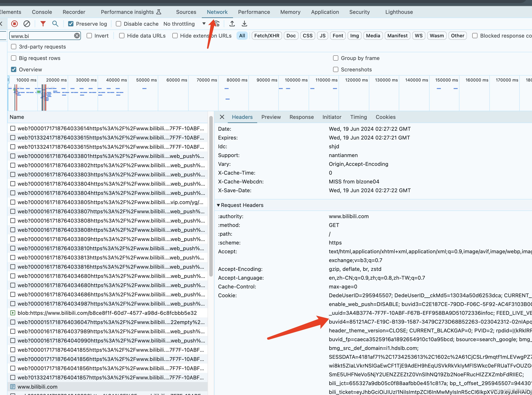
Task: Open network conditions settings
Action: 216,24
